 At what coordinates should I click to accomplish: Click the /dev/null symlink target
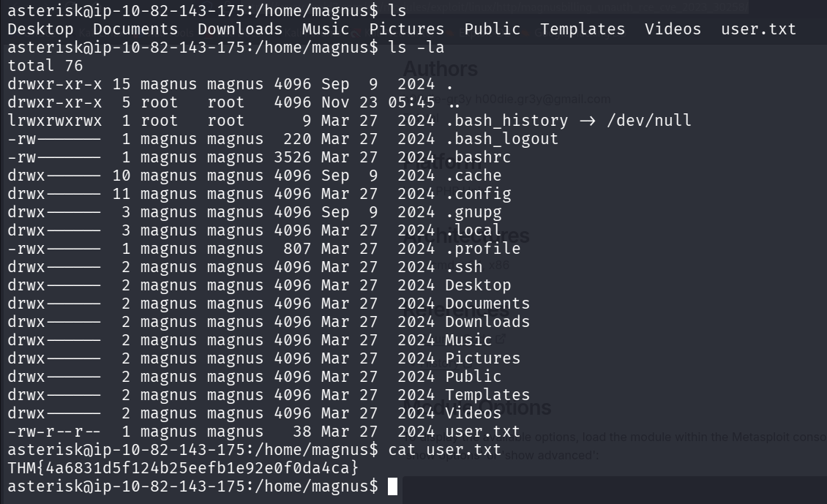point(648,120)
